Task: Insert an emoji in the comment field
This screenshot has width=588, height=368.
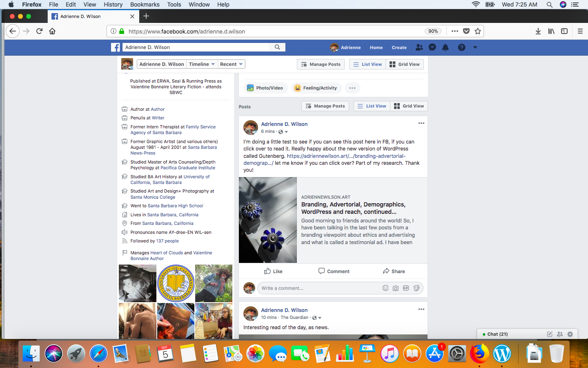Action: 385,288
